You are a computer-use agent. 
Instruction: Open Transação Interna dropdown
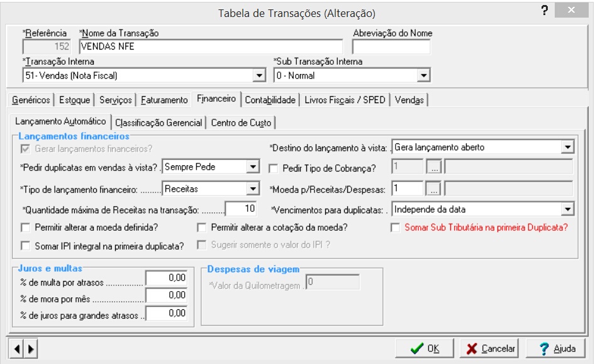tap(259, 75)
